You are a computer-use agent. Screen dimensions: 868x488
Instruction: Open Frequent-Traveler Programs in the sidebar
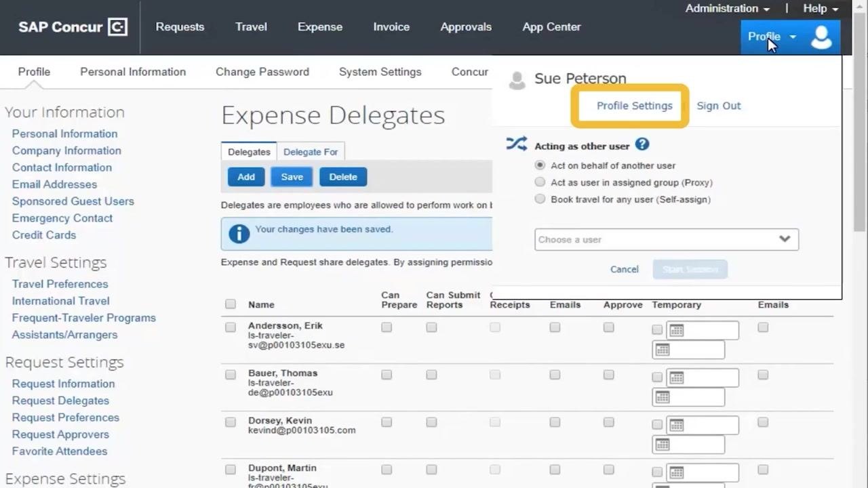coord(84,318)
